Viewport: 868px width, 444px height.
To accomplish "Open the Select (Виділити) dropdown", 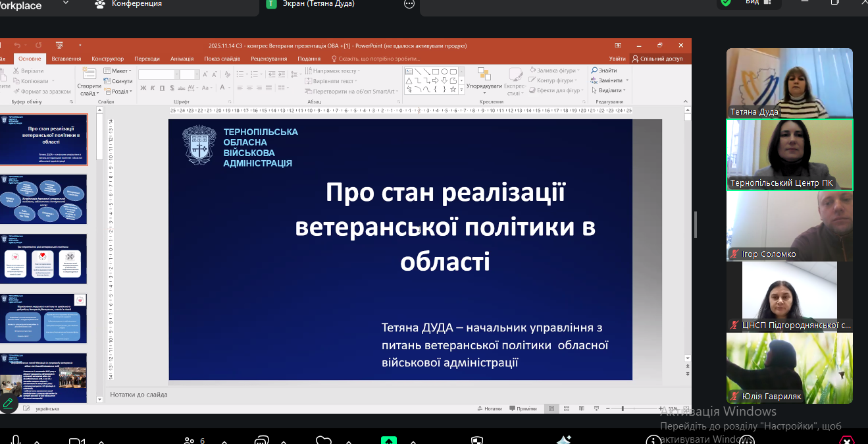I will [x=609, y=90].
